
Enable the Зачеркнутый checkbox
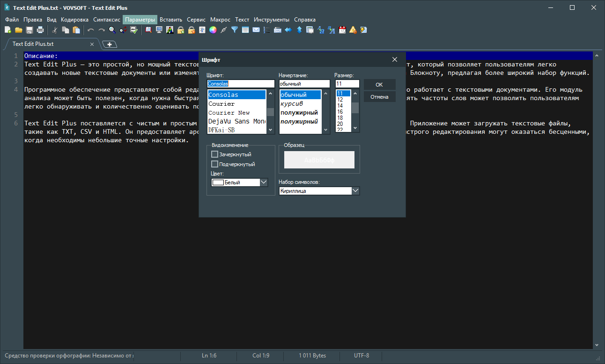[x=215, y=154]
